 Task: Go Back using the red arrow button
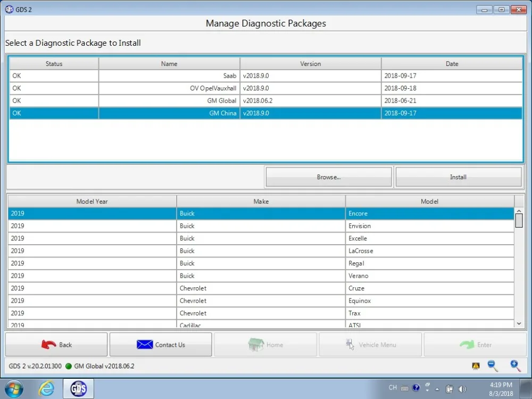(56, 345)
